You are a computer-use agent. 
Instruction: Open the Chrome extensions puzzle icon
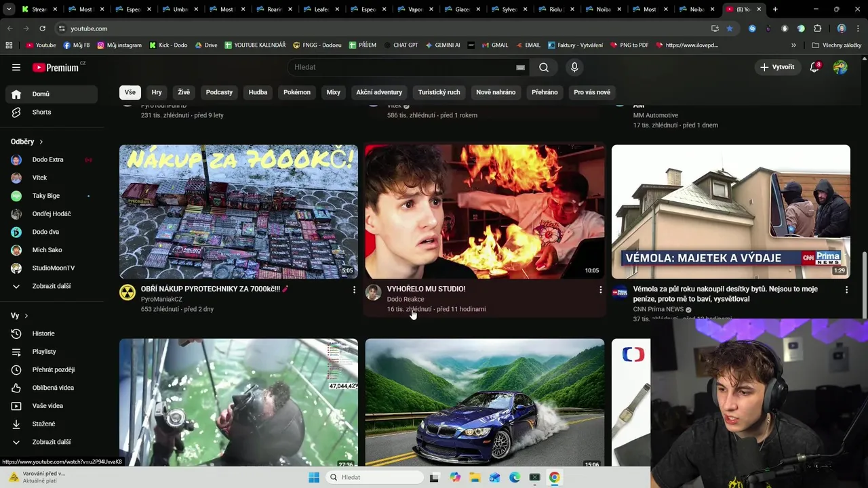click(817, 28)
